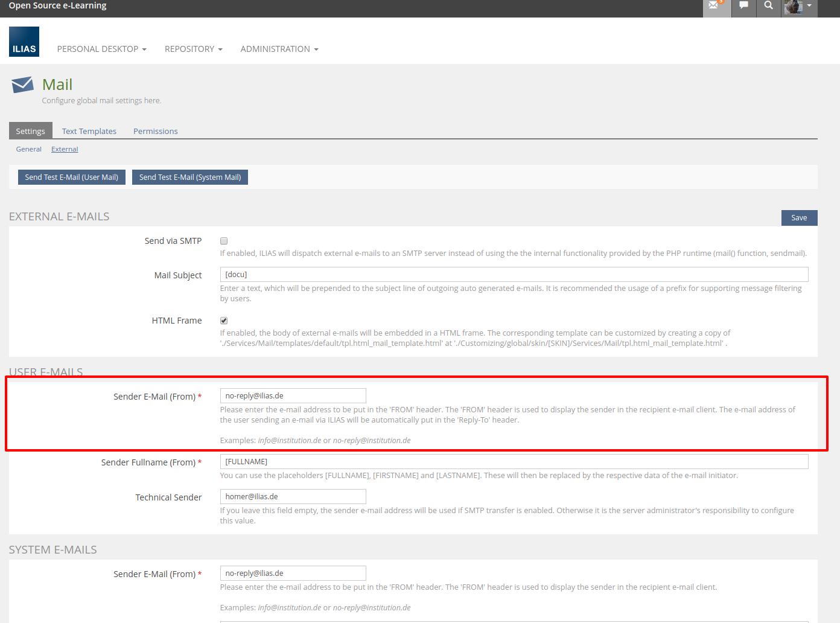Click the user avatar picture
Image resolution: width=840 pixels, height=623 pixels.
793,7
